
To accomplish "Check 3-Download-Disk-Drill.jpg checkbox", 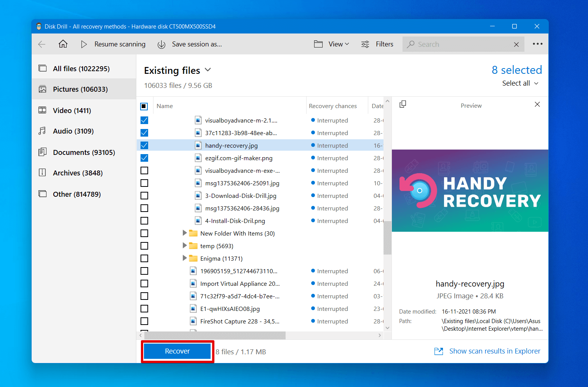I will [x=144, y=196].
